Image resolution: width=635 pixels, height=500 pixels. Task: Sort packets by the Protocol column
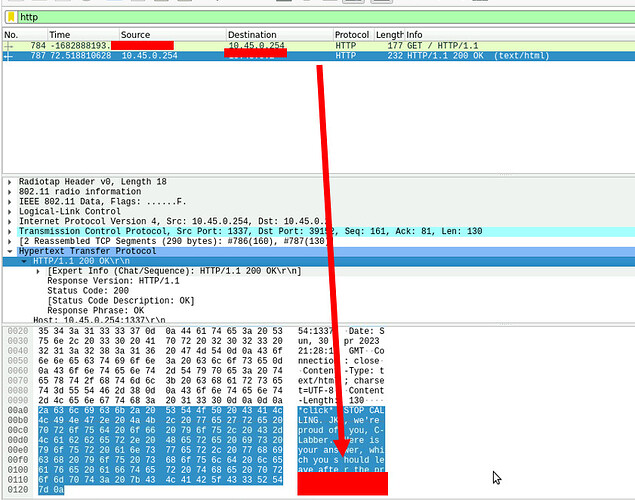354,34
